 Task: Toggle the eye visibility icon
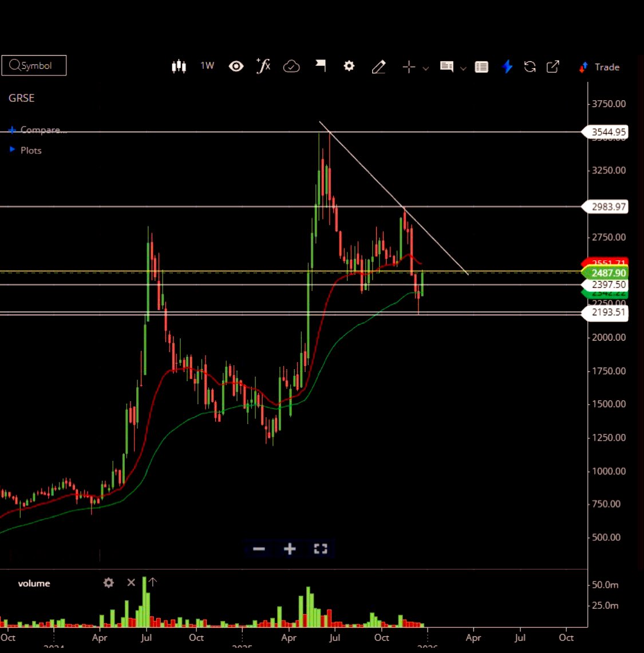click(236, 66)
